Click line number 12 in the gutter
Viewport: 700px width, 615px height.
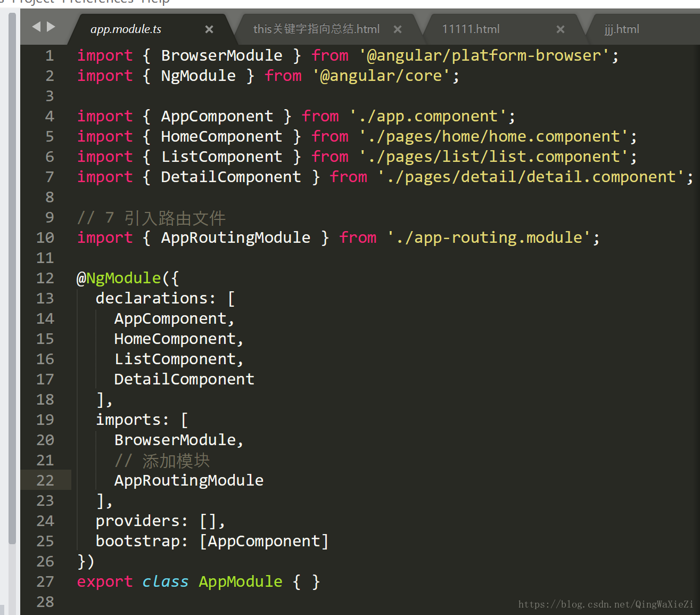pos(45,278)
